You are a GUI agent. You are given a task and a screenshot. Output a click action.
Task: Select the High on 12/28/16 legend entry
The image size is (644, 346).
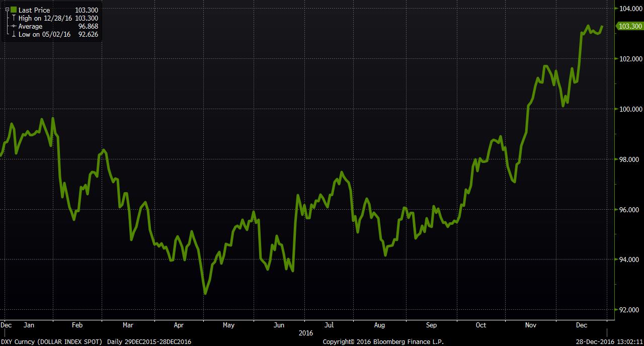pyautogui.click(x=45, y=18)
